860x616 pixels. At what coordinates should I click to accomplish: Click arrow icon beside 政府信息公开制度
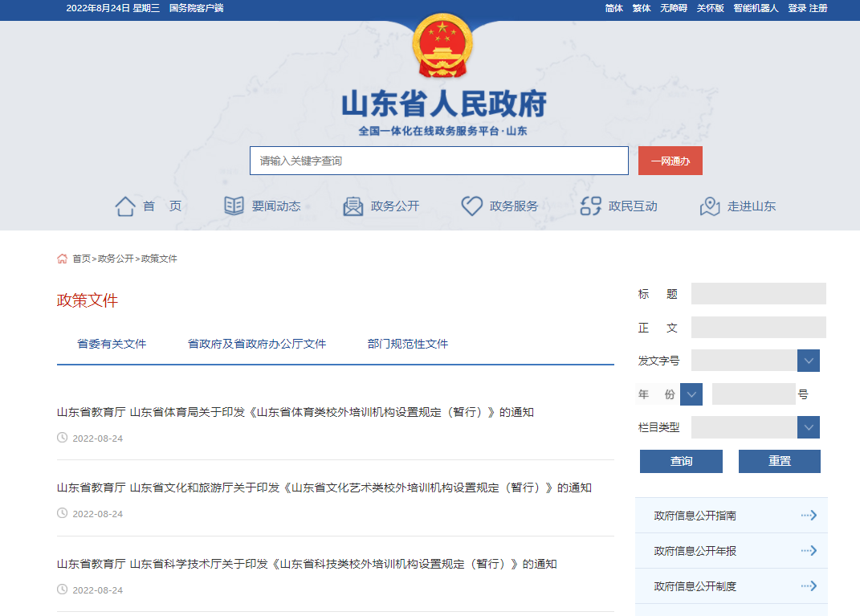point(809,585)
